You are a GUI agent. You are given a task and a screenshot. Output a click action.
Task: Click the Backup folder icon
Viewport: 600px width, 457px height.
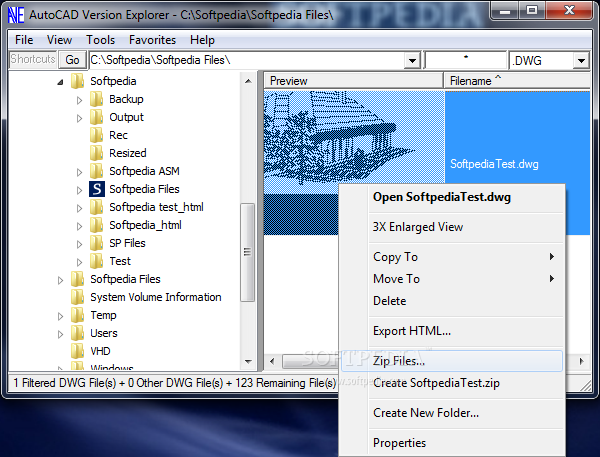pos(96,99)
